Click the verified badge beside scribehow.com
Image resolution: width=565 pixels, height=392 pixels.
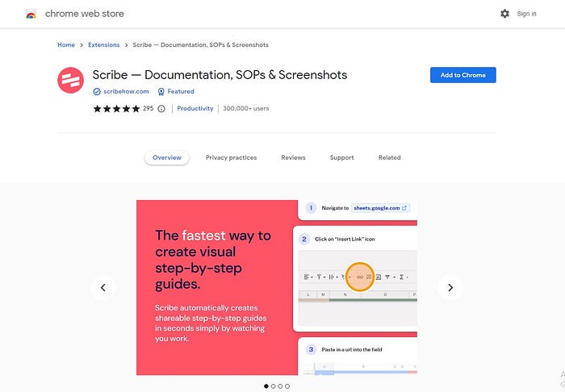click(x=97, y=92)
